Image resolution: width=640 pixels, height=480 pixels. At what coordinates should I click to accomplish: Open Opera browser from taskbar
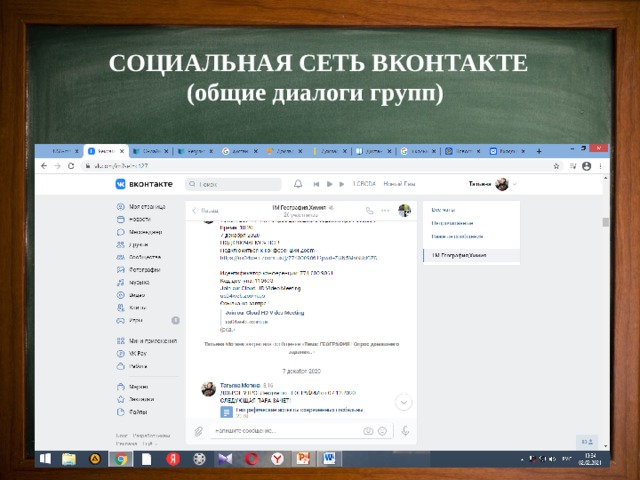click(x=251, y=459)
